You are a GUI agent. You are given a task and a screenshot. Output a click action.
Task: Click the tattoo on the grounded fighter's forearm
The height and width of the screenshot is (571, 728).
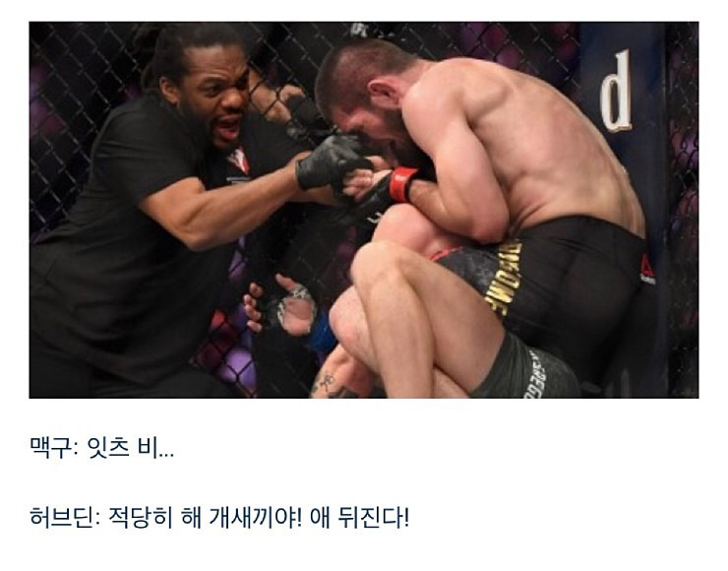327,382
